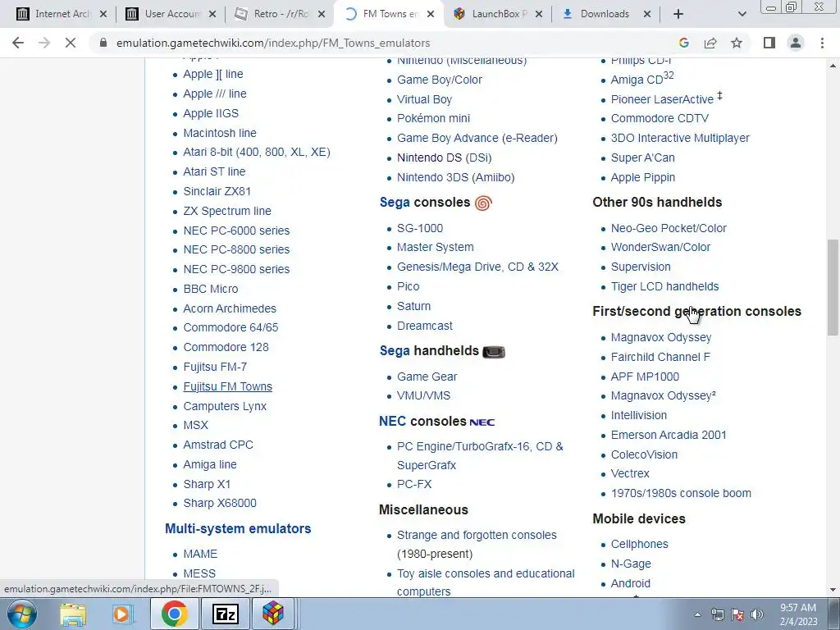Show hidden system tray icons
This screenshot has height=630, width=840.
[x=697, y=614]
